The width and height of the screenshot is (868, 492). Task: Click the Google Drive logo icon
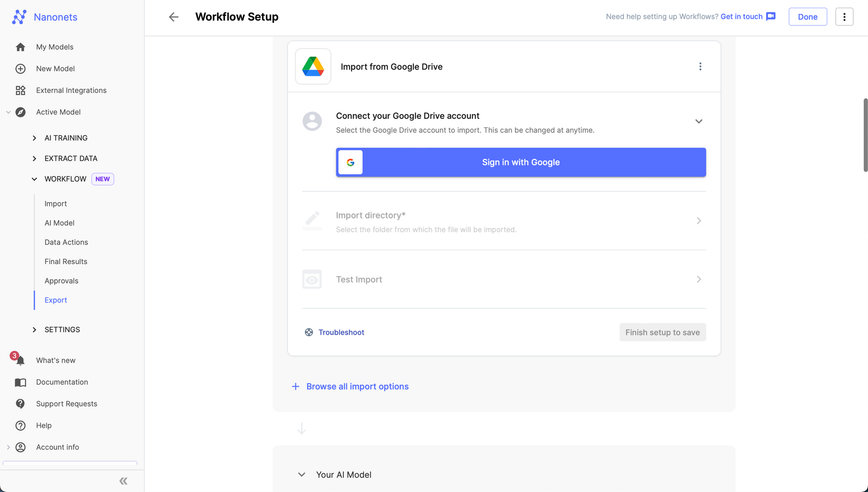point(313,67)
